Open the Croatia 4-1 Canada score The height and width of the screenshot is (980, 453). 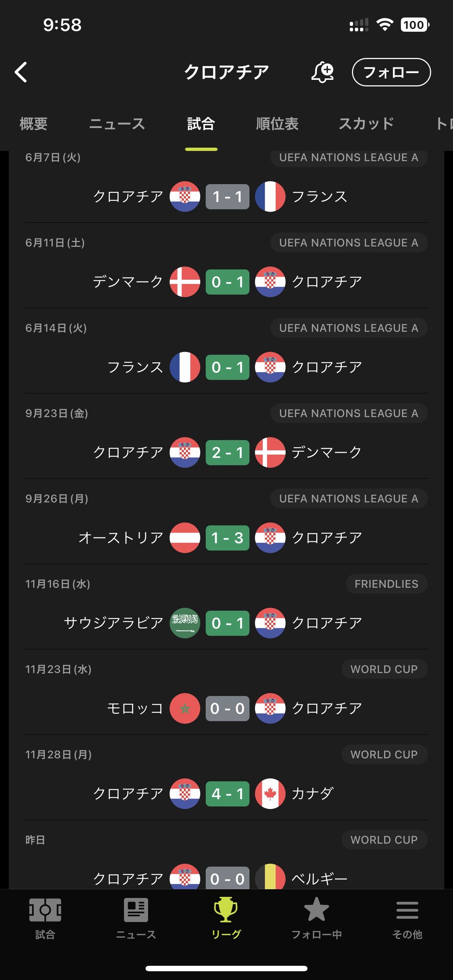[x=228, y=794]
